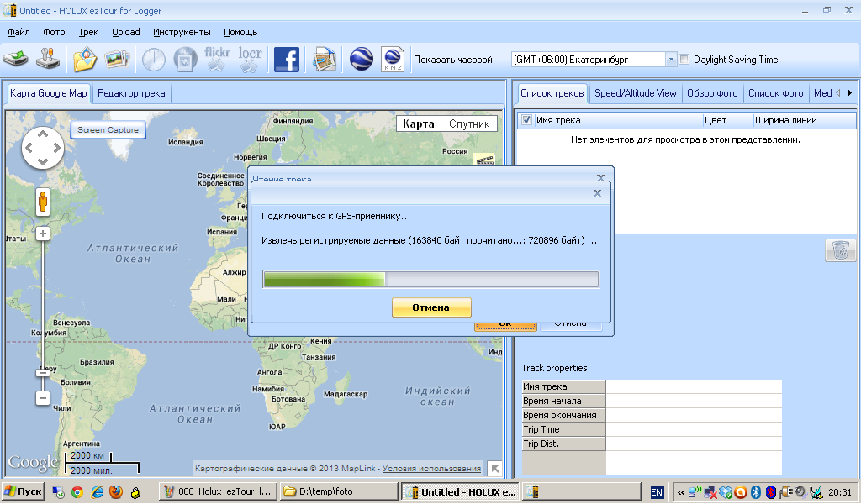Click the Screen Capture button
Image resolution: width=861 pixels, height=504 pixels.
tap(108, 130)
